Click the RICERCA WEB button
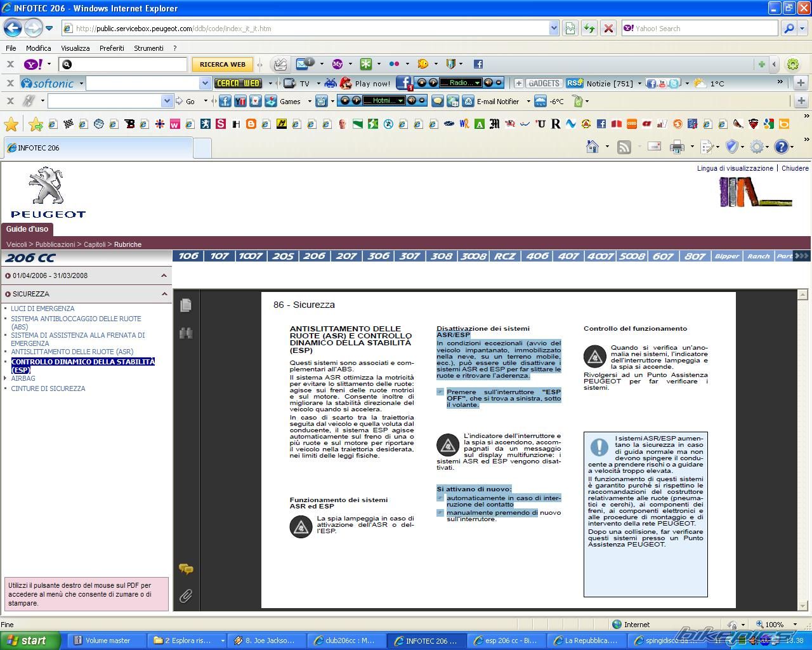The image size is (812, 650). [x=222, y=64]
